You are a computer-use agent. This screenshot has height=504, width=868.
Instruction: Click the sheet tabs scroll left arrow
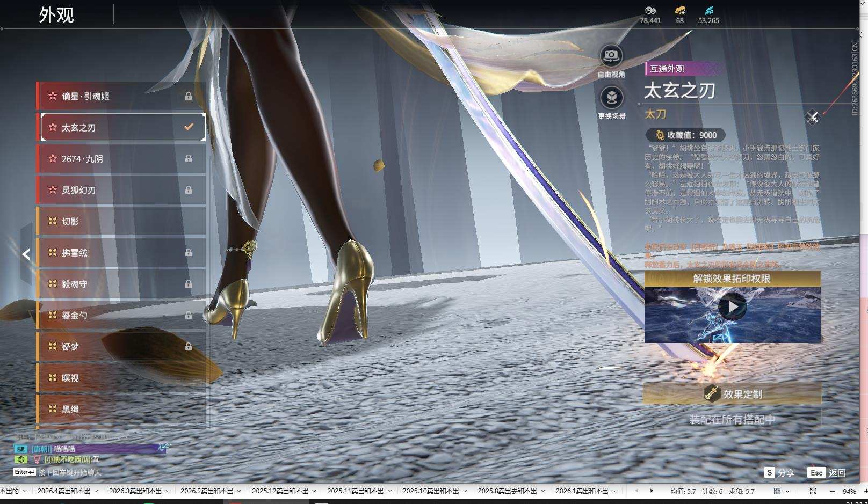pos(636,491)
